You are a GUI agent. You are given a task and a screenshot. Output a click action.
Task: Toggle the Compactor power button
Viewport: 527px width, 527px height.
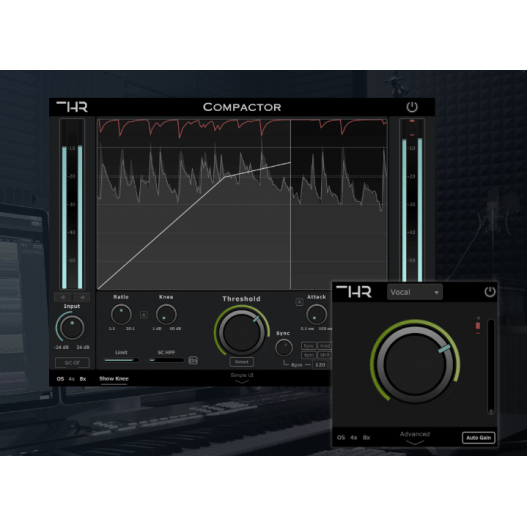coord(412,107)
